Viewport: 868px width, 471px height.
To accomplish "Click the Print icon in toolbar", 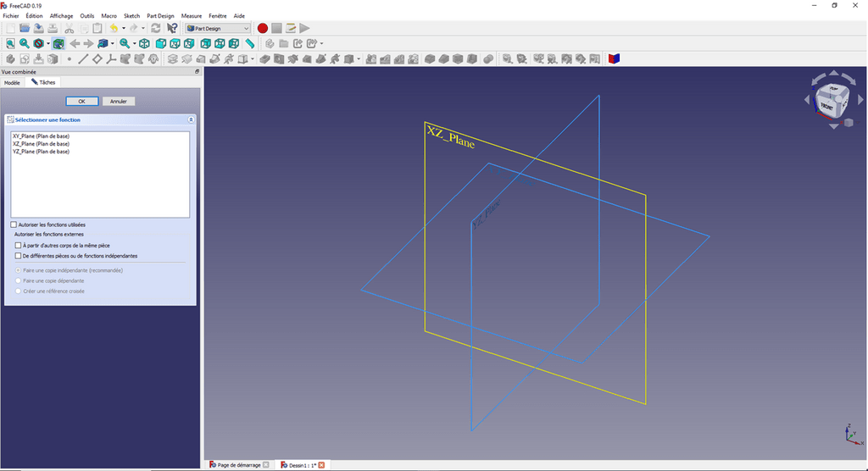I will click(53, 28).
